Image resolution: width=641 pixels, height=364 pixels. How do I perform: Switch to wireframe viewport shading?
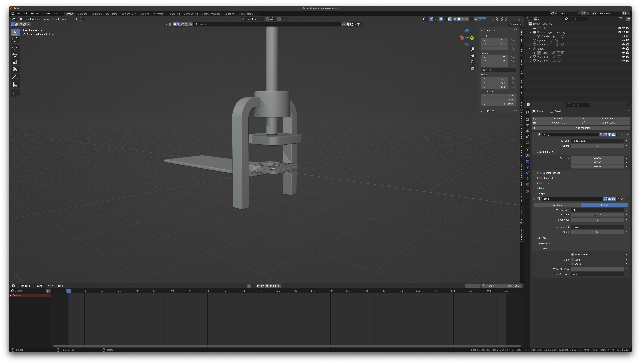tap(455, 19)
